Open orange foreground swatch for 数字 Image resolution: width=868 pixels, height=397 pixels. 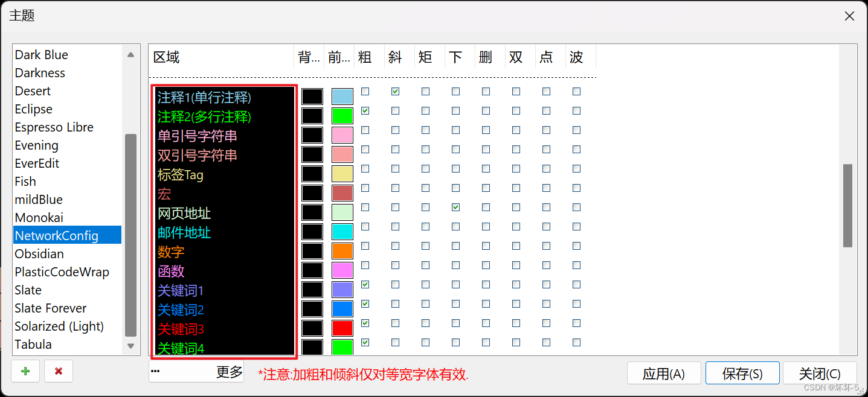[342, 251]
